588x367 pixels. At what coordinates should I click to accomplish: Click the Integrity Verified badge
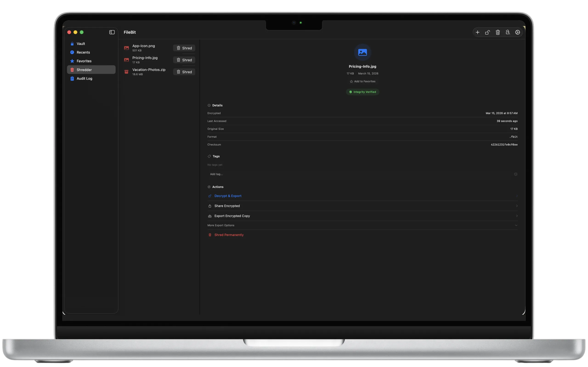[x=362, y=92]
